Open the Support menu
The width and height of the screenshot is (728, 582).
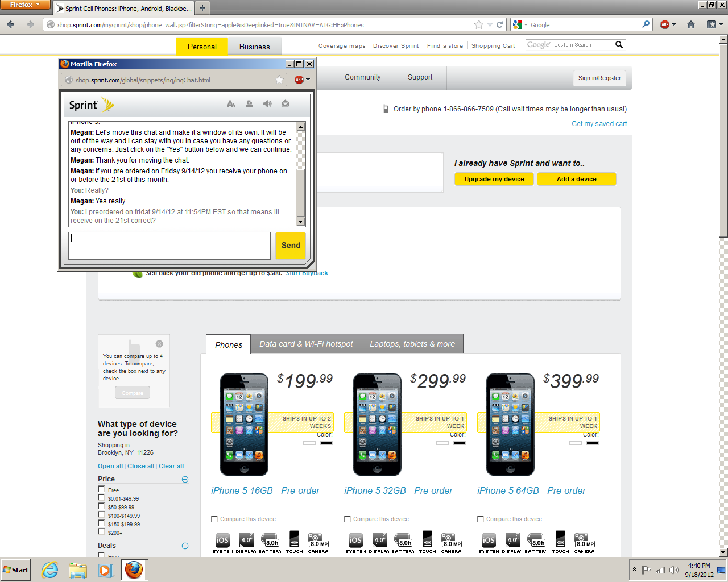[x=420, y=77]
